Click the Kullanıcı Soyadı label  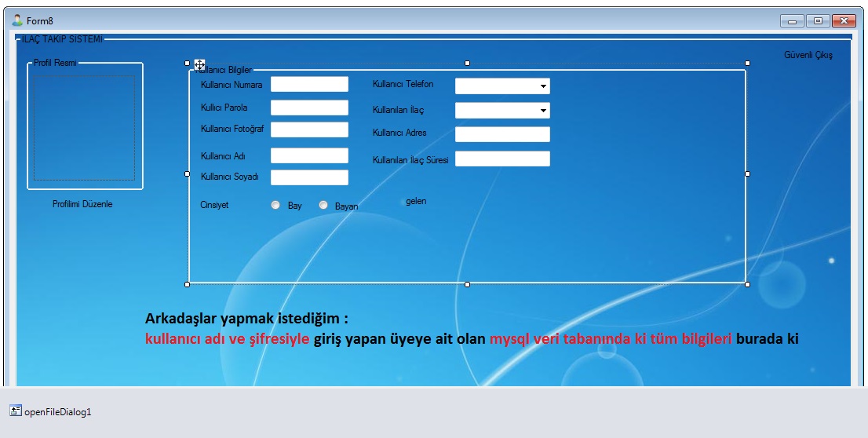(x=230, y=177)
